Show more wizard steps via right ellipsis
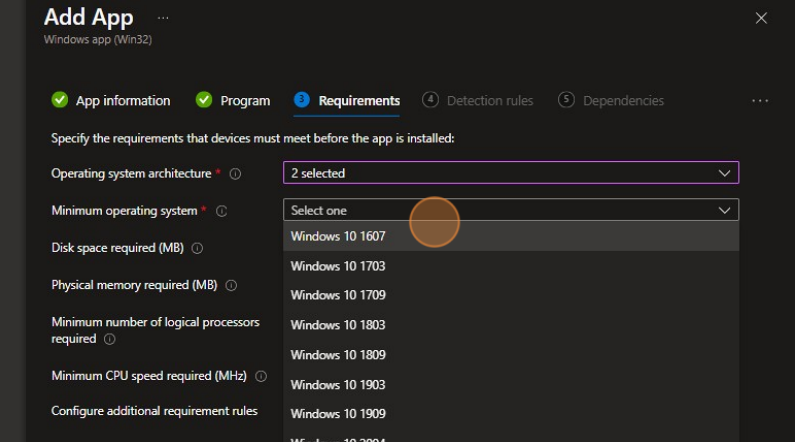Screen dimensions: 795x442 point(759,101)
